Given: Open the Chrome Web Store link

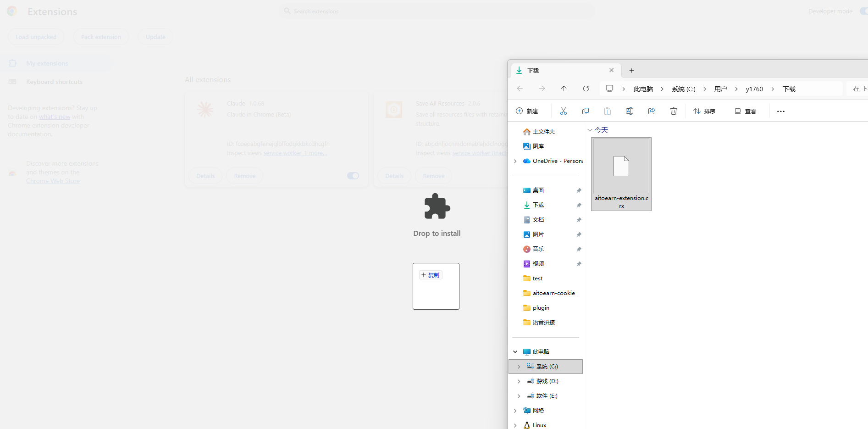Looking at the screenshot, I should (53, 181).
